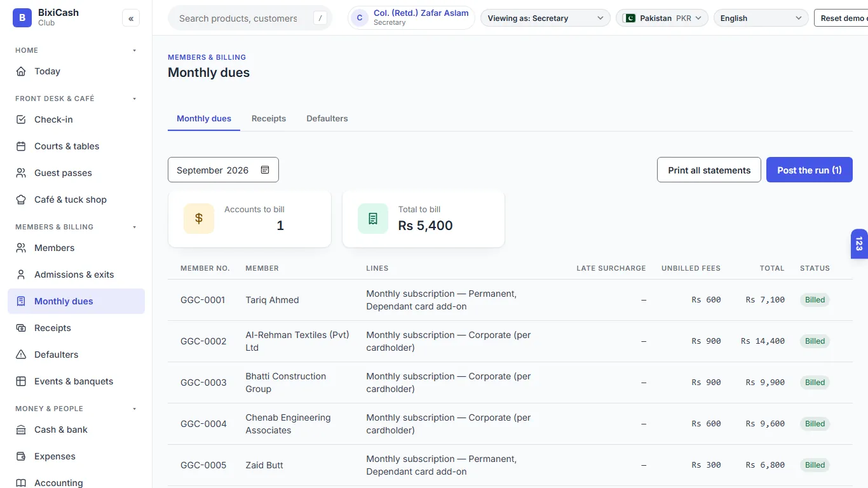This screenshot has height=488, width=868.
Task: Click Post the run (1) button
Action: 810,170
